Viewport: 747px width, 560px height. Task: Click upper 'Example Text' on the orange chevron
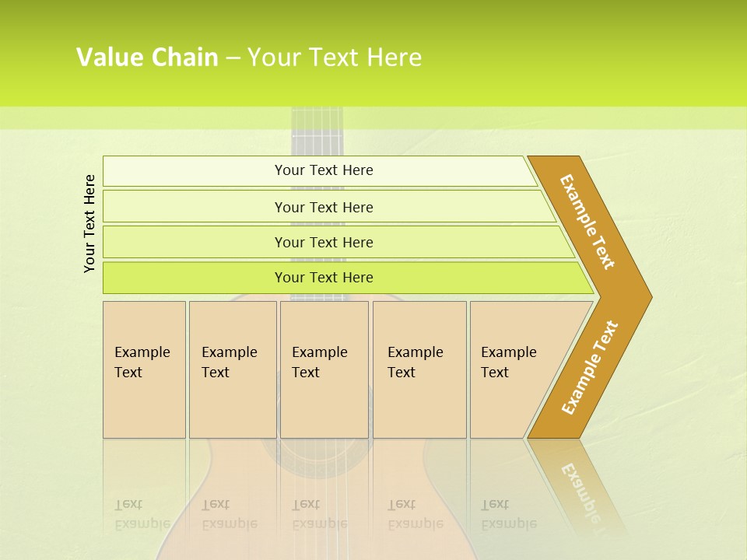(587, 222)
